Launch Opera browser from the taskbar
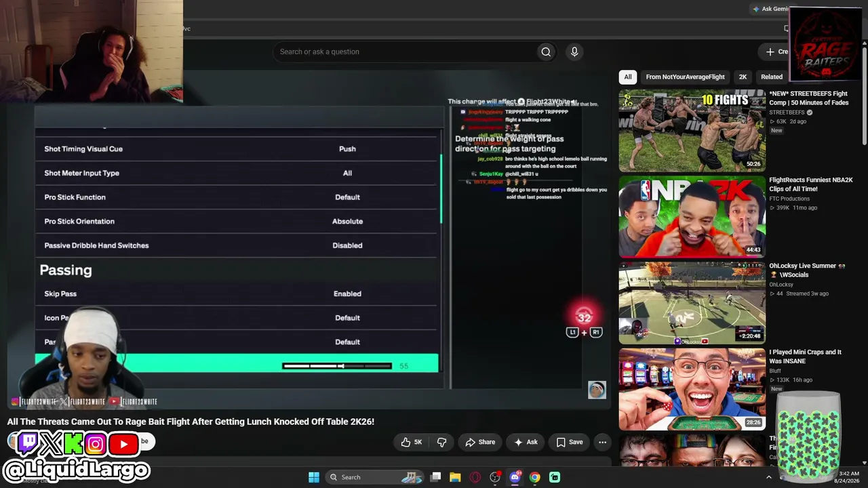Screen dimensions: 868x488 point(475,477)
